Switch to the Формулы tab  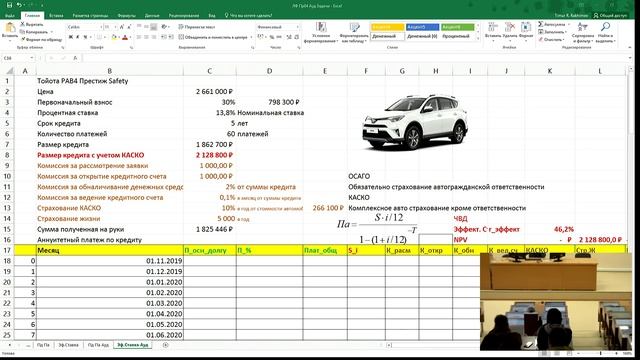coord(127,16)
